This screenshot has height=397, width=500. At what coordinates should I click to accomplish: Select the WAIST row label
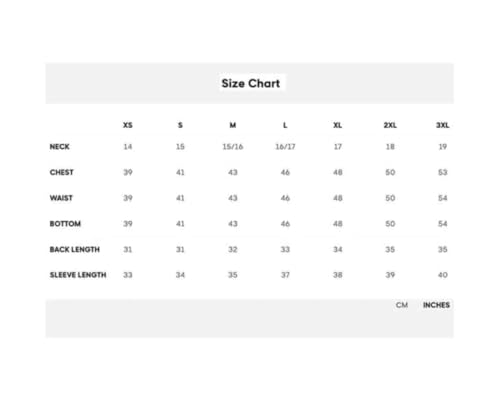[x=61, y=198]
